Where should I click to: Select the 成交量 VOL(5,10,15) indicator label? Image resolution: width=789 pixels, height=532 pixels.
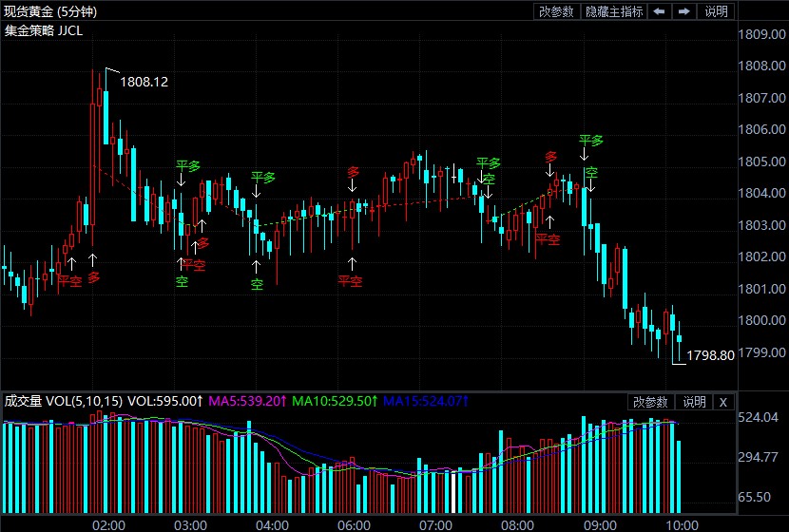click(63, 401)
